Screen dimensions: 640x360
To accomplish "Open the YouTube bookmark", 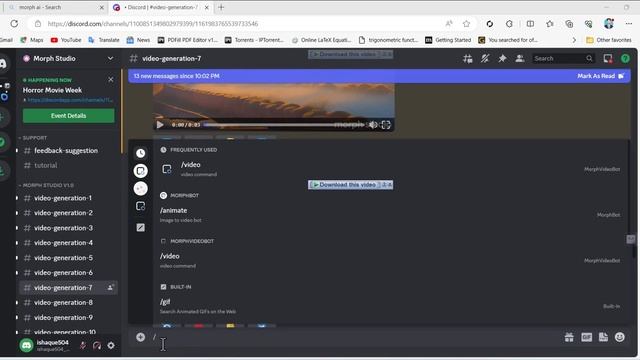I will [x=66, y=40].
